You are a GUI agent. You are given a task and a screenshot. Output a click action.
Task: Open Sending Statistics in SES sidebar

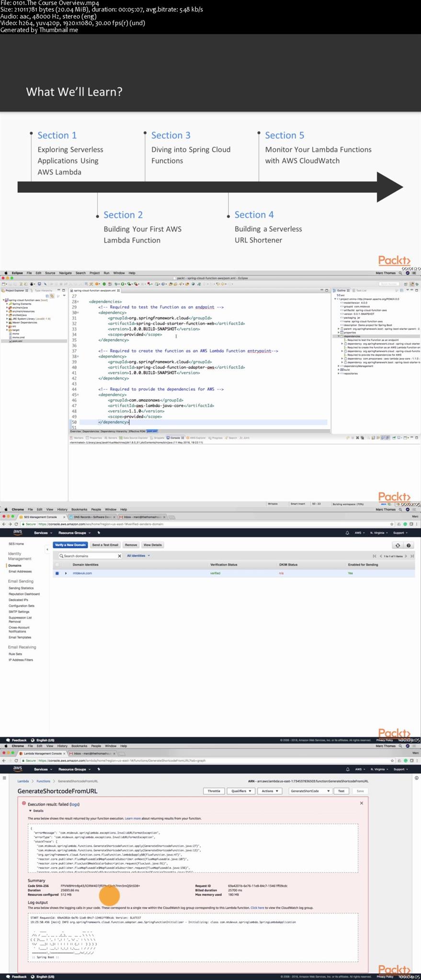21,588
